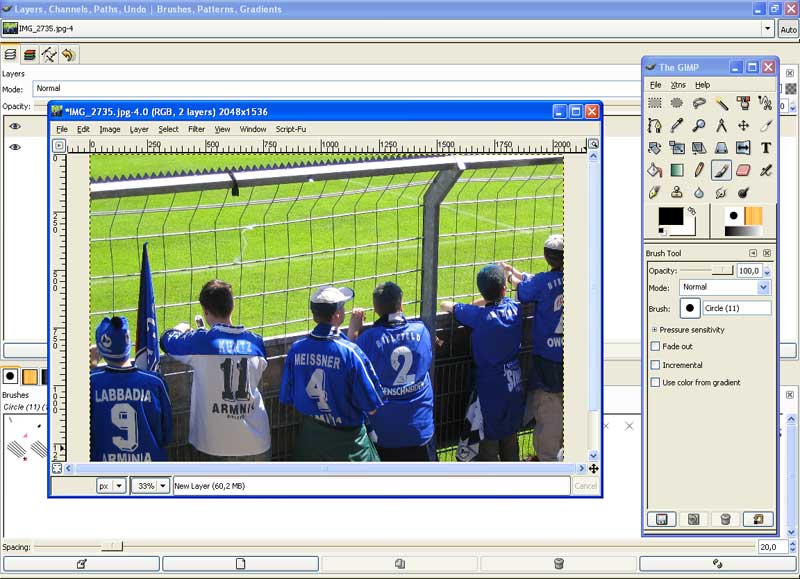
Task: Open the Layers Mode Normal dropdown
Action: (x=337, y=88)
